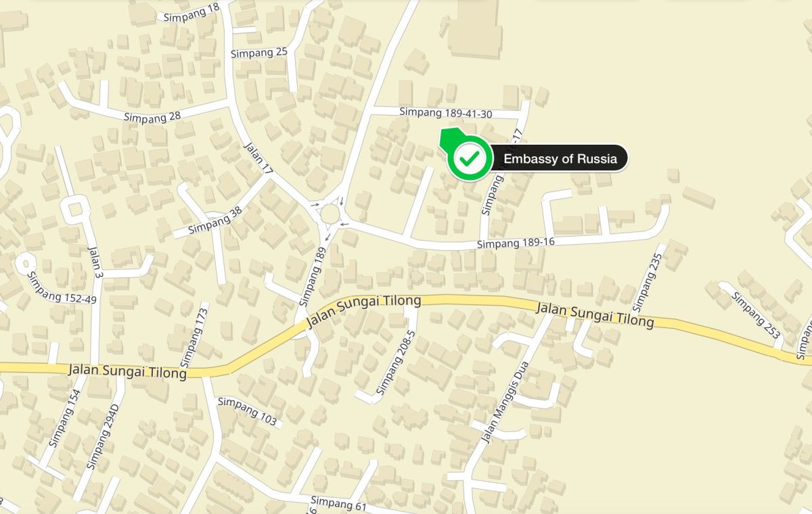Select the Simpang 38 street label
The width and height of the screenshot is (812, 514).
(x=215, y=220)
